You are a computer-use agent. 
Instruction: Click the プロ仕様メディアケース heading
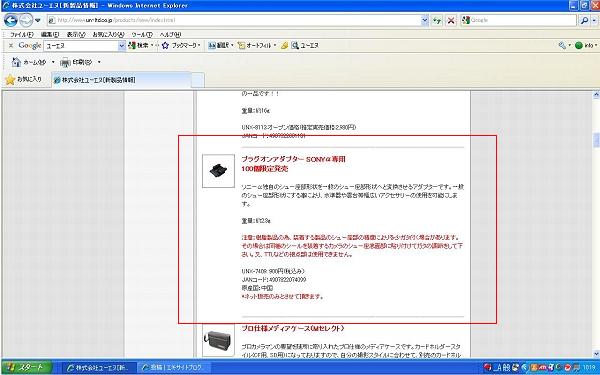pos(293,329)
